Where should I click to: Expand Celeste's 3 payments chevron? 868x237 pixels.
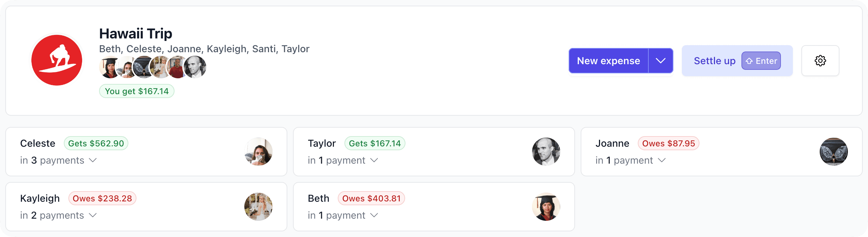(x=93, y=160)
